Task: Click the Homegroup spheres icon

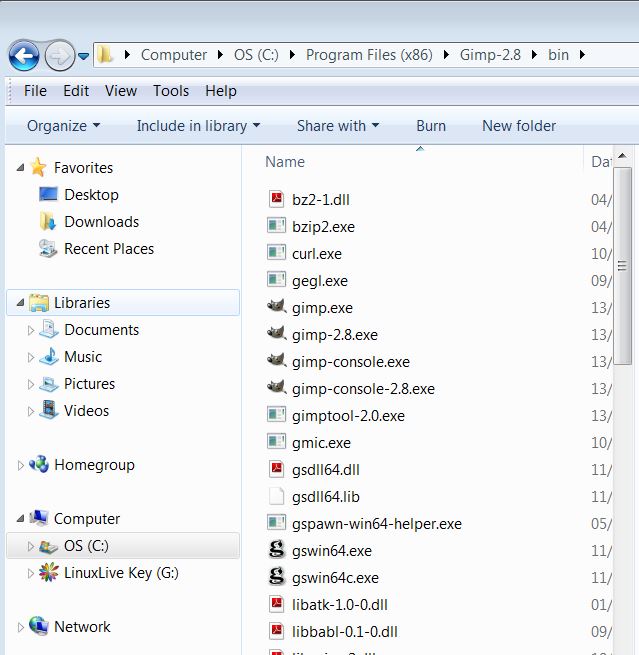Action: 39,464
